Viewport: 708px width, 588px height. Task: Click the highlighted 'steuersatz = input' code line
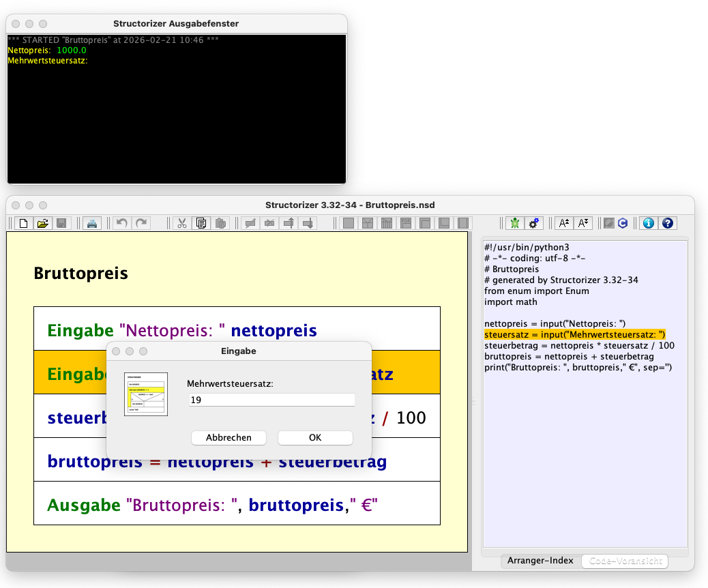pyautogui.click(x=574, y=335)
